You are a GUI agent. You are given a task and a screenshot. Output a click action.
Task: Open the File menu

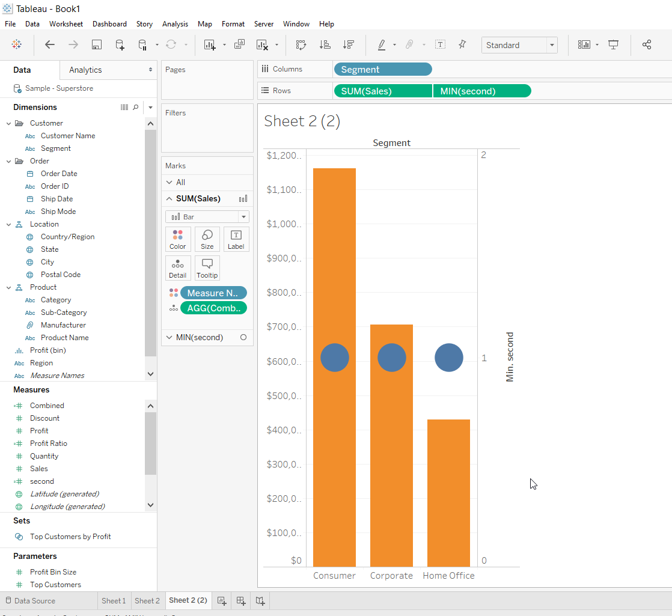(x=10, y=24)
